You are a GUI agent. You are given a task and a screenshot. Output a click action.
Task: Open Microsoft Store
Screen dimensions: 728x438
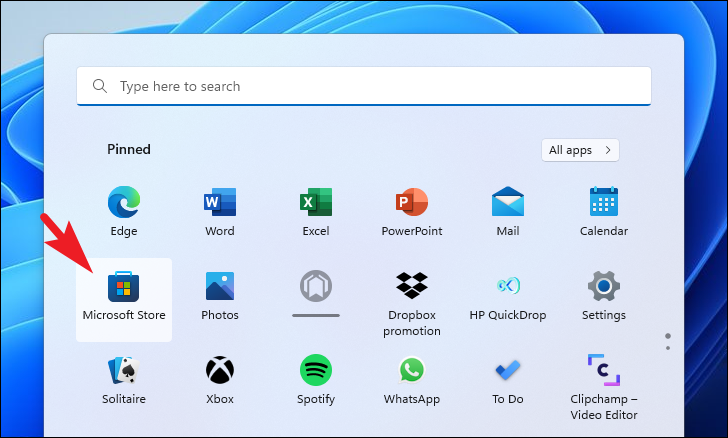click(124, 300)
